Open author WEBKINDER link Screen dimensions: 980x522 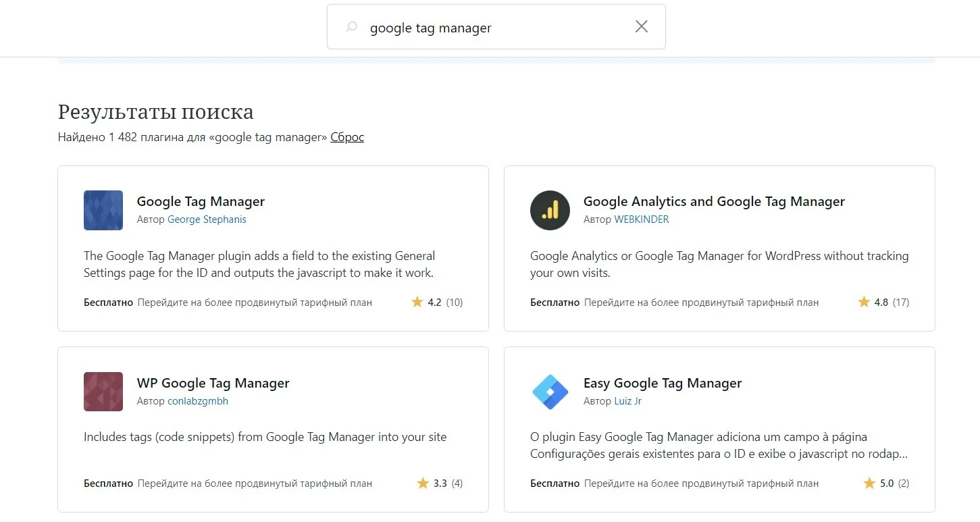(x=642, y=219)
